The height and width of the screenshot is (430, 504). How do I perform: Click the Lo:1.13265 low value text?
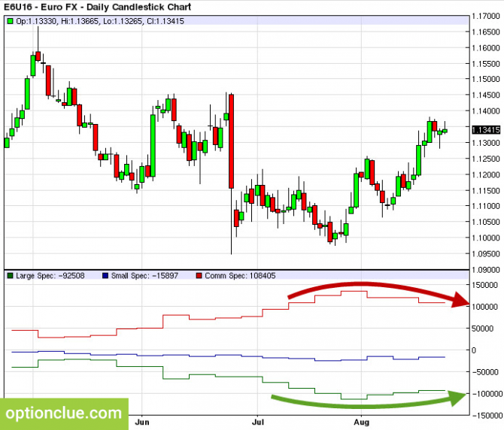[x=122, y=21]
